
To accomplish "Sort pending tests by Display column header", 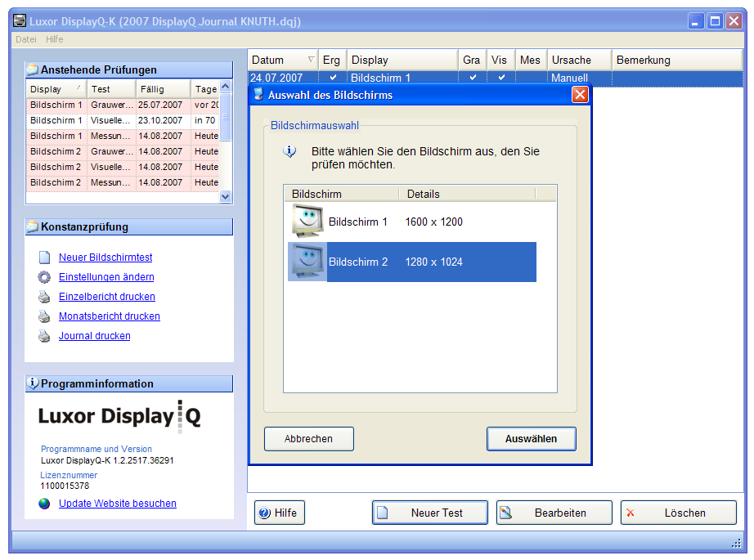I will 56,89.
